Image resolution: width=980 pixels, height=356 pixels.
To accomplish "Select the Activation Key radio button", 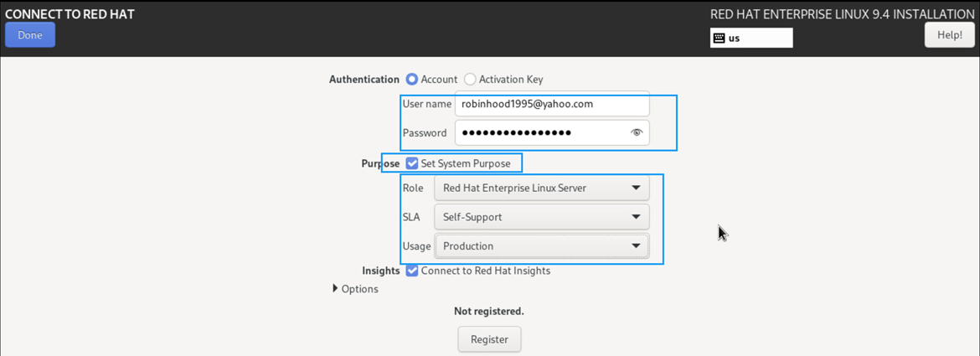I will pos(470,80).
